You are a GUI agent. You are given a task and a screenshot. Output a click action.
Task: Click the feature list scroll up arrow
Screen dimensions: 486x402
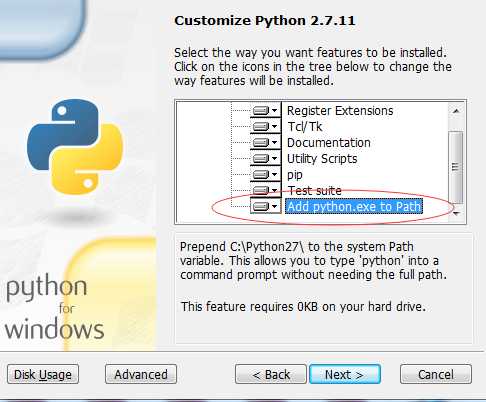pyautogui.click(x=456, y=111)
